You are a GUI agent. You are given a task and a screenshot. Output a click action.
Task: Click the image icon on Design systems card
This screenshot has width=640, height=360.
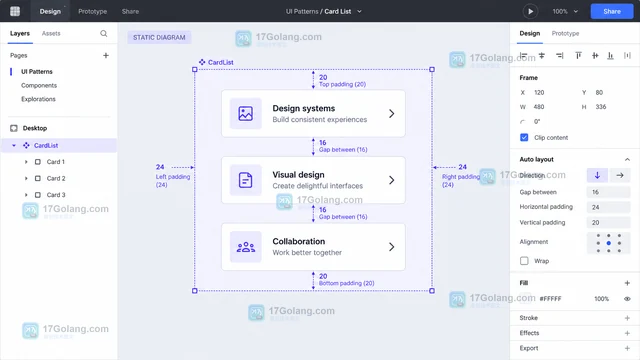point(246,113)
